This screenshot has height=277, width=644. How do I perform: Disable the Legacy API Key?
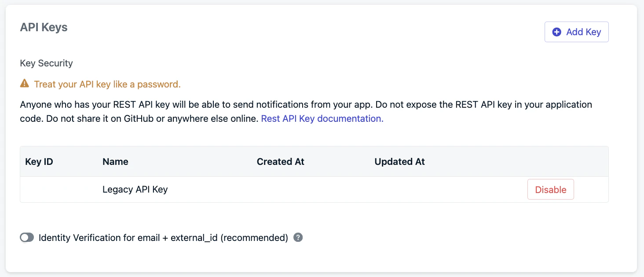550,189
